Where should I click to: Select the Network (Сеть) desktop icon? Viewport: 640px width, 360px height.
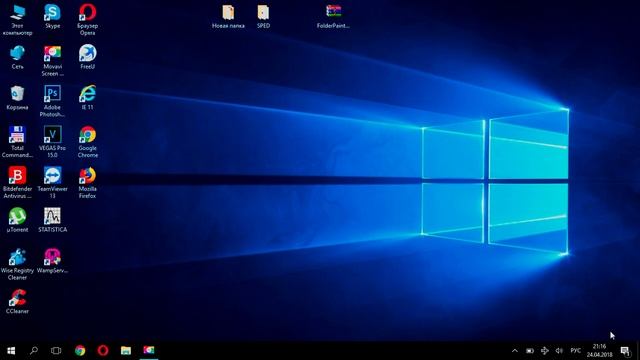point(17,57)
